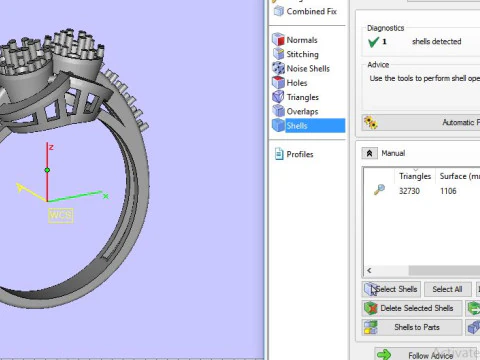Click the Noise Shells icon
Viewport: 480px width, 360px height.
(278, 68)
